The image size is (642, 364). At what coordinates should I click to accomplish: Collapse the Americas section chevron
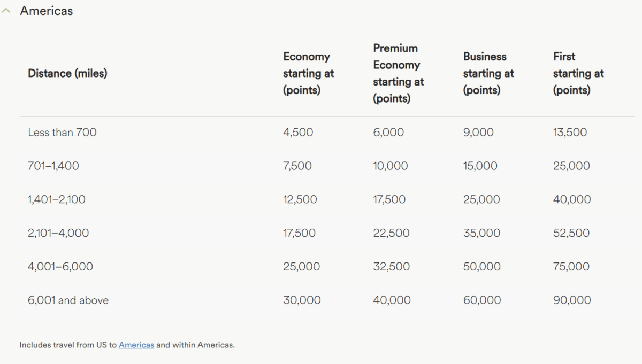[6, 11]
